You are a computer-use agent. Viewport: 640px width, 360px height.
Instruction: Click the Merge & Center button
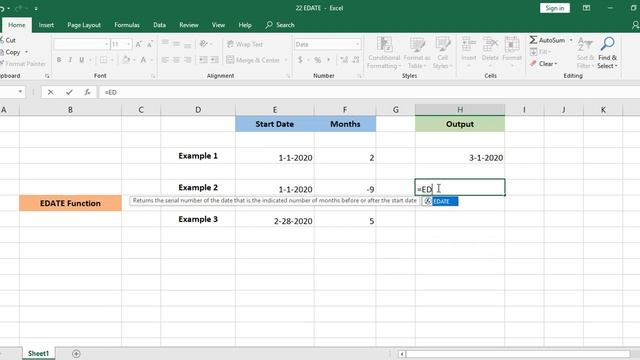tap(253, 60)
